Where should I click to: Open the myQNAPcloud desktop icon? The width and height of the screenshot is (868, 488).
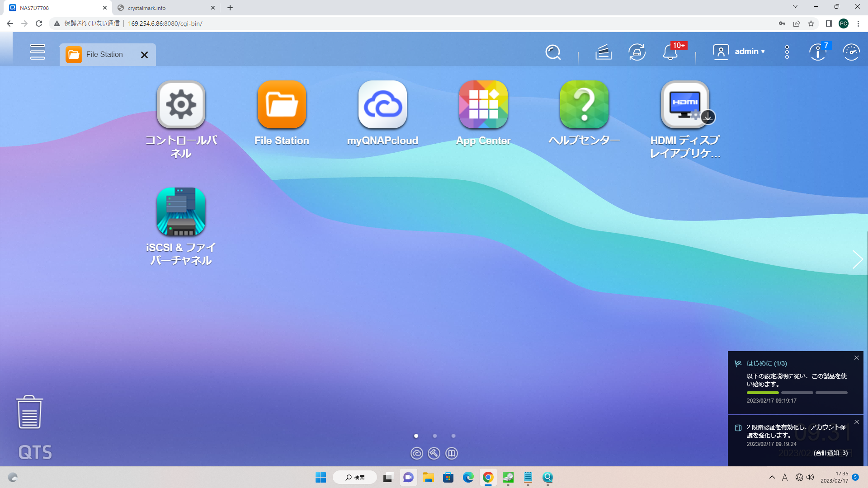383,104
